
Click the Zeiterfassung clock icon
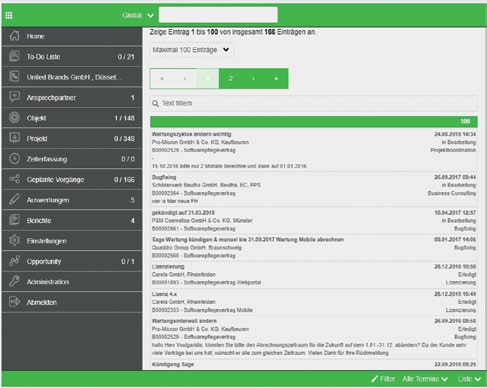[14, 159]
